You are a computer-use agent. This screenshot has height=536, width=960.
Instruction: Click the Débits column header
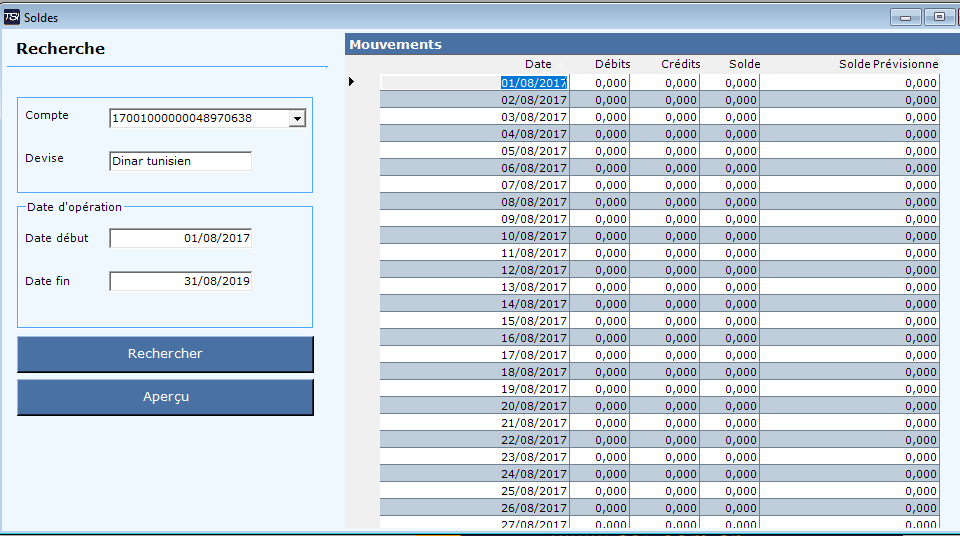pyautogui.click(x=612, y=64)
